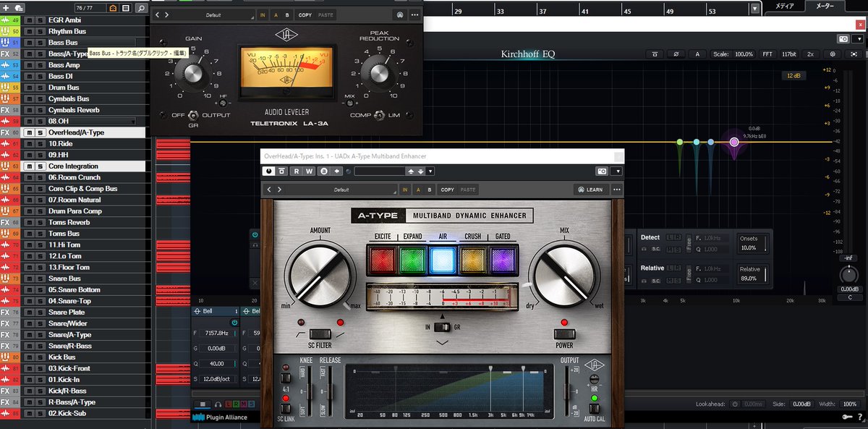Select the purple EQ band node
868x429 pixels.
[734, 142]
